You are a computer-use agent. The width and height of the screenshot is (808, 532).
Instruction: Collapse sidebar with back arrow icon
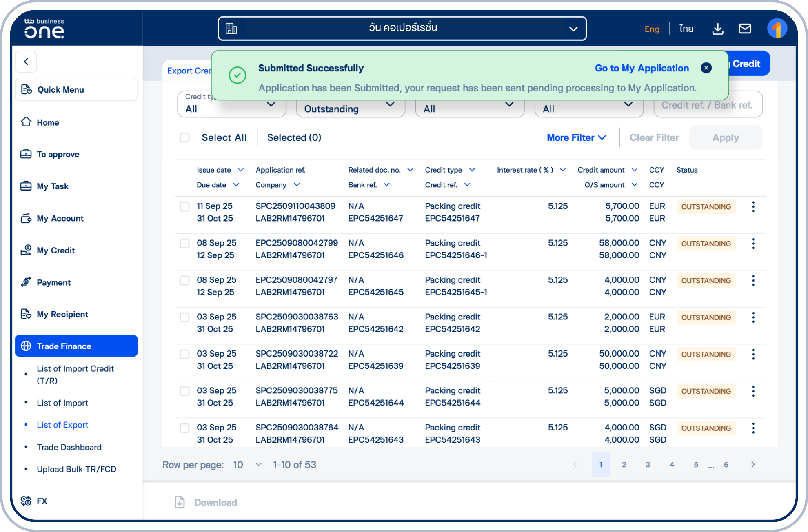(26, 62)
